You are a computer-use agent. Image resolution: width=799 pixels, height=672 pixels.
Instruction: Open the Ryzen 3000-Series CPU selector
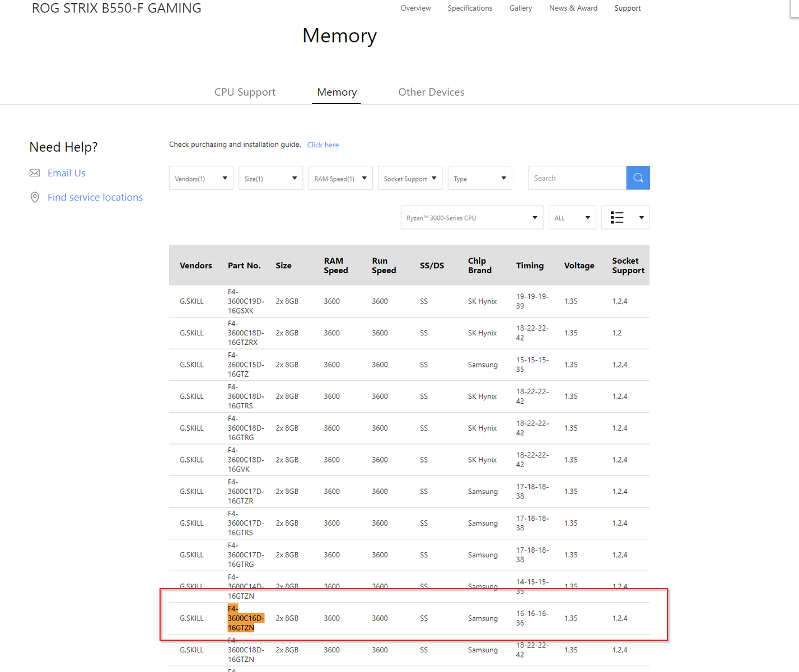[472, 218]
